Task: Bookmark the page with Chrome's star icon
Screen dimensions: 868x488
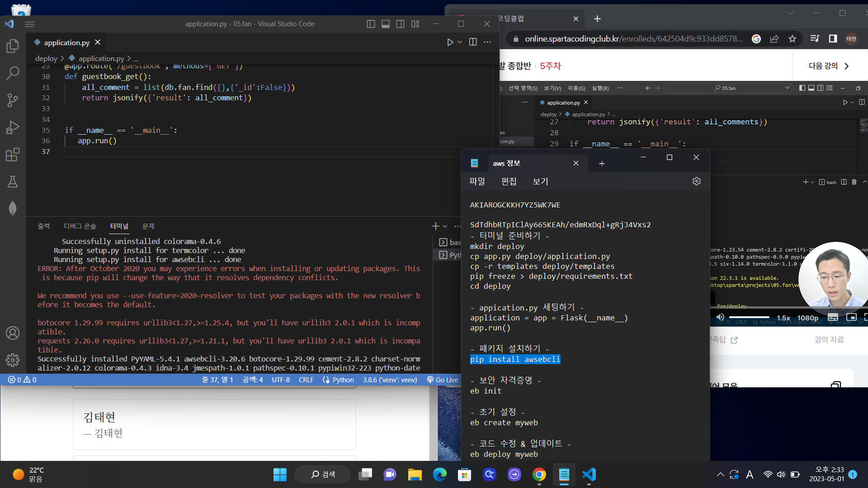Action: 793,39
